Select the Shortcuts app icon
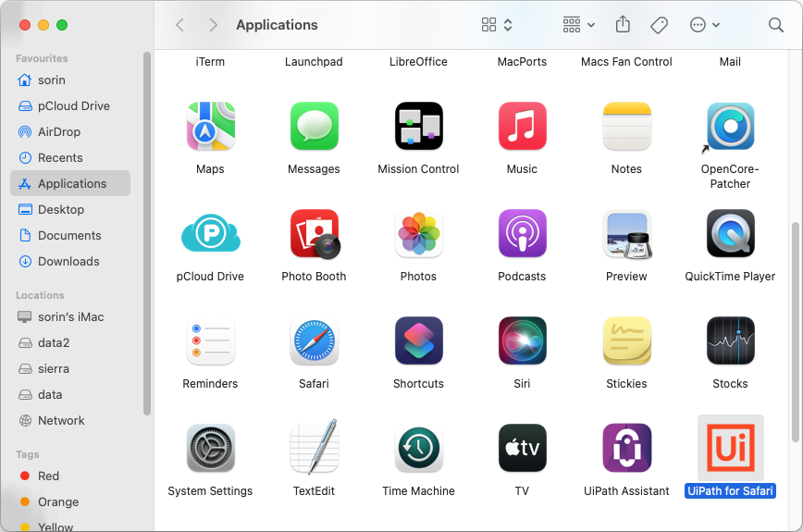Viewport: 803px width, 532px height. point(418,341)
